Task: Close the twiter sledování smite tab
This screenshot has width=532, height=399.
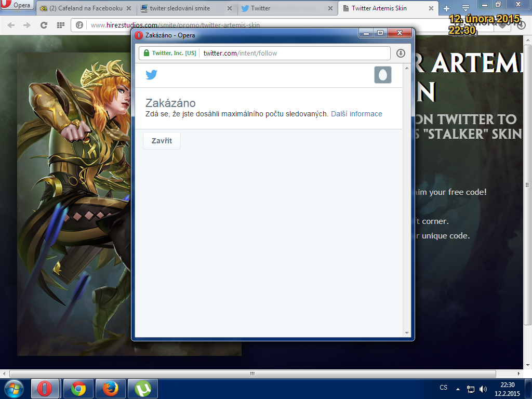Action: point(230,8)
